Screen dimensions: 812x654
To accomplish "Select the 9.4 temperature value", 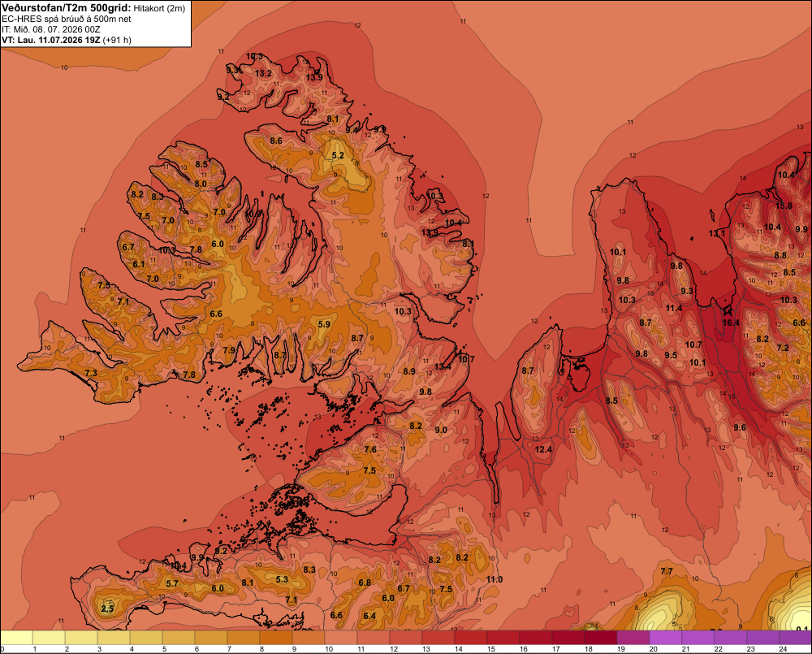I will (352, 129).
